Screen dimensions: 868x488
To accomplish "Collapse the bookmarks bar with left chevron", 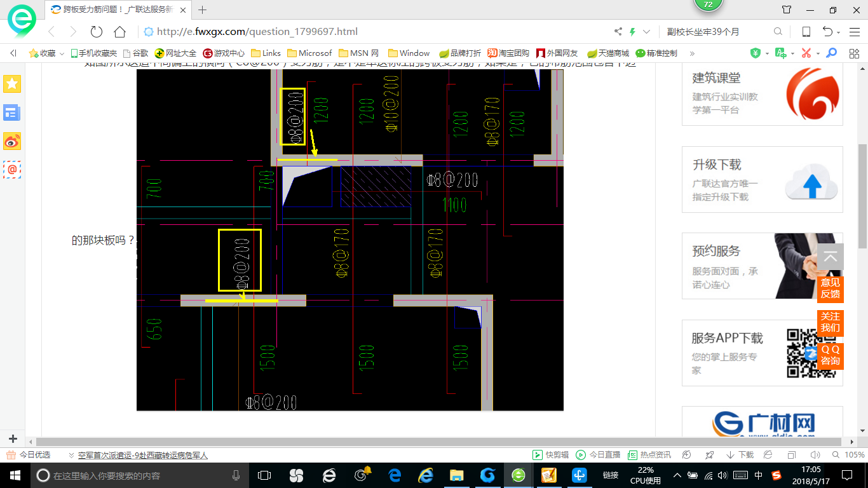I will point(13,53).
